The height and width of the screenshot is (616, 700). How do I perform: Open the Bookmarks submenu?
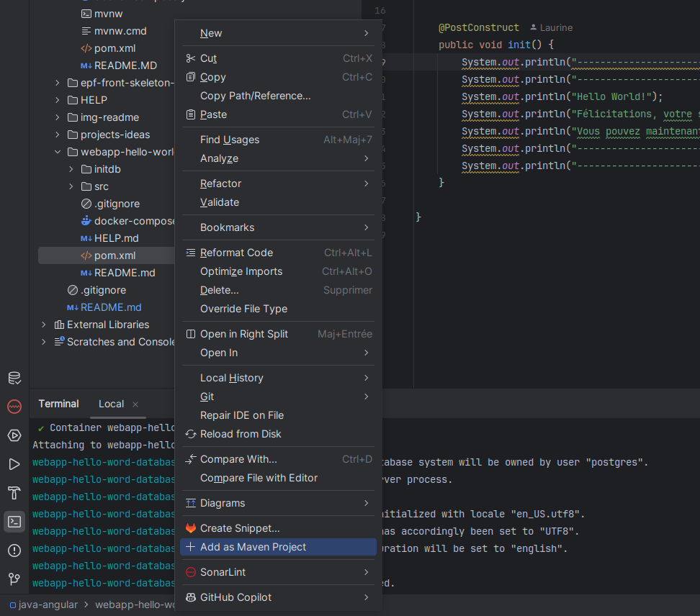pos(278,227)
